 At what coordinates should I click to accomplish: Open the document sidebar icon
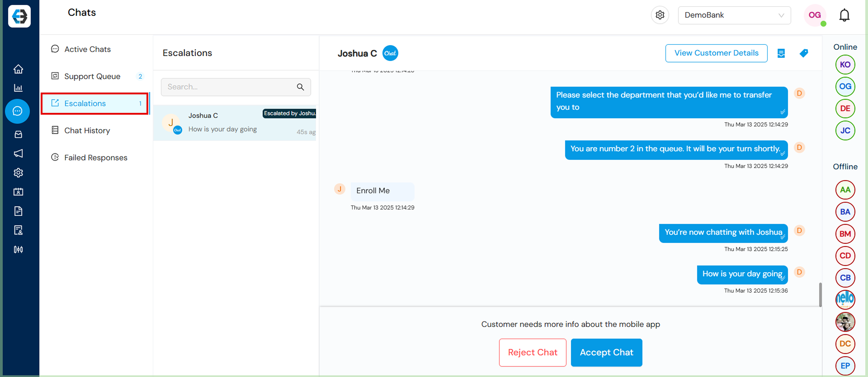coord(18,211)
